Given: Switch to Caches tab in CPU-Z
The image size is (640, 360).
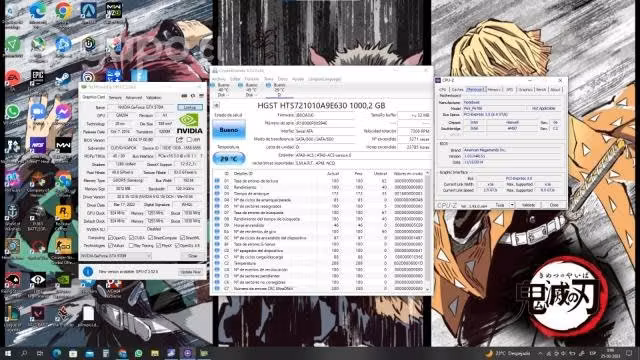Looking at the screenshot, I should pos(458,89).
